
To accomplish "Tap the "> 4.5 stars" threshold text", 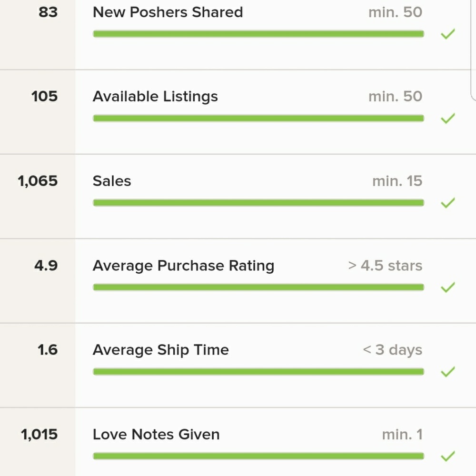I will click(385, 266).
